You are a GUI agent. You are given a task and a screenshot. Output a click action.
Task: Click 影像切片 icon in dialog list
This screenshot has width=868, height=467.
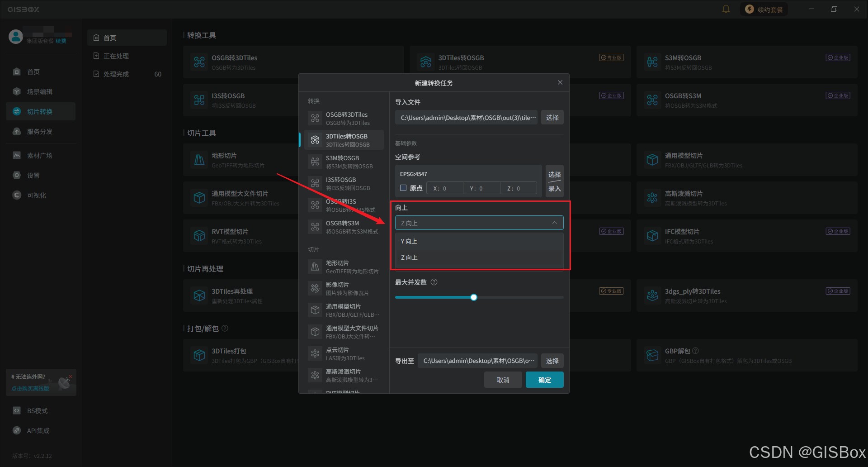(315, 288)
